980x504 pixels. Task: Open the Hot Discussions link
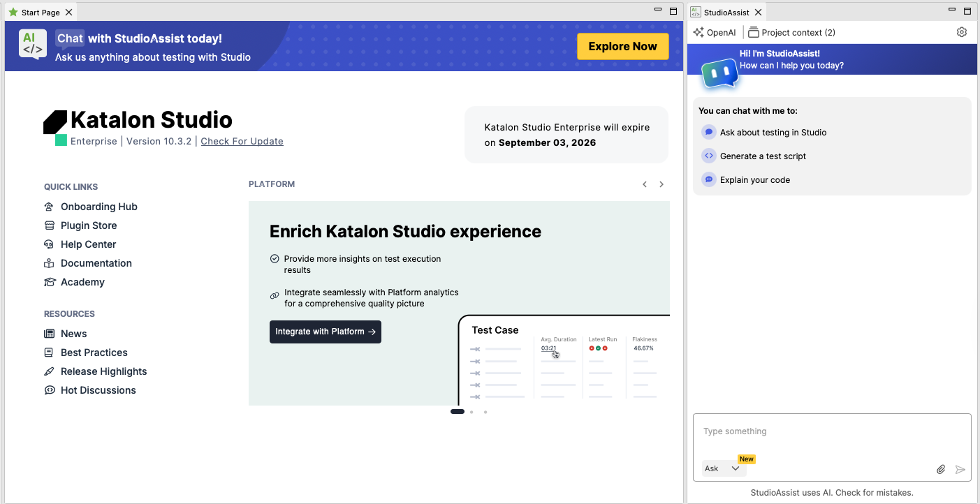coord(98,390)
